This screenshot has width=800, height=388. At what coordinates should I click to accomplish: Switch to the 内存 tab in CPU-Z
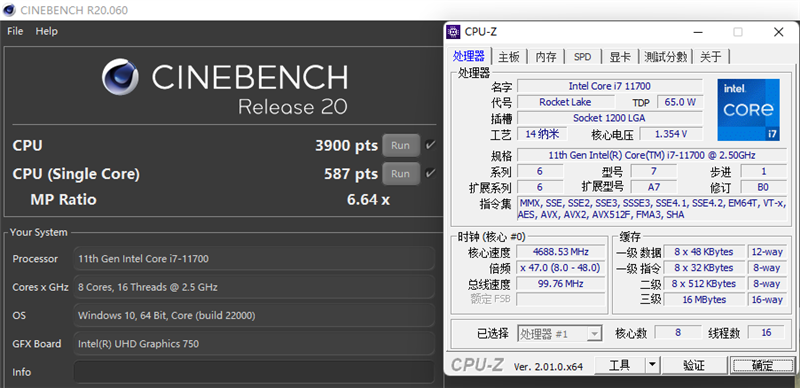(x=545, y=57)
